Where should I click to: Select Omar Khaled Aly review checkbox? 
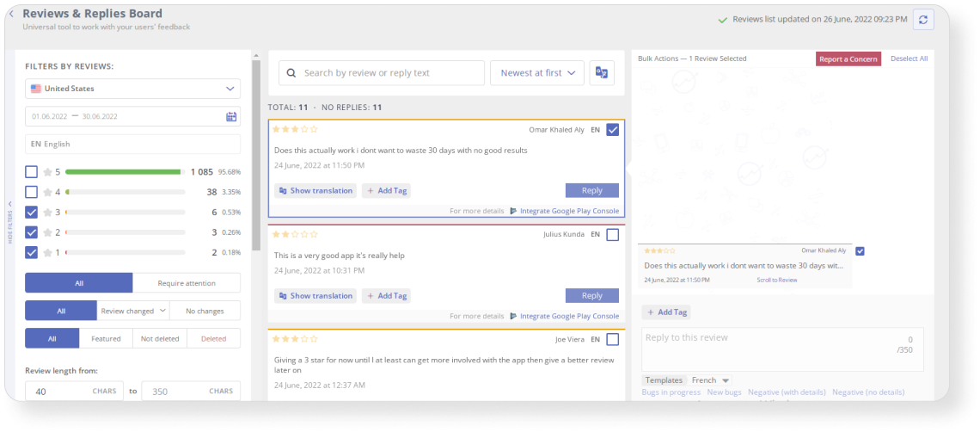pyautogui.click(x=612, y=130)
